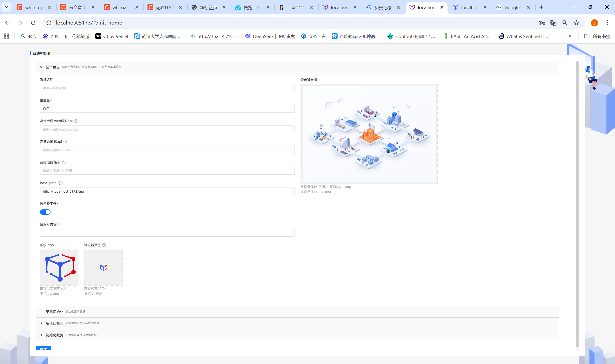
Task: Click help icon next to 高德地图 web服务api
Action: coord(76,121)
